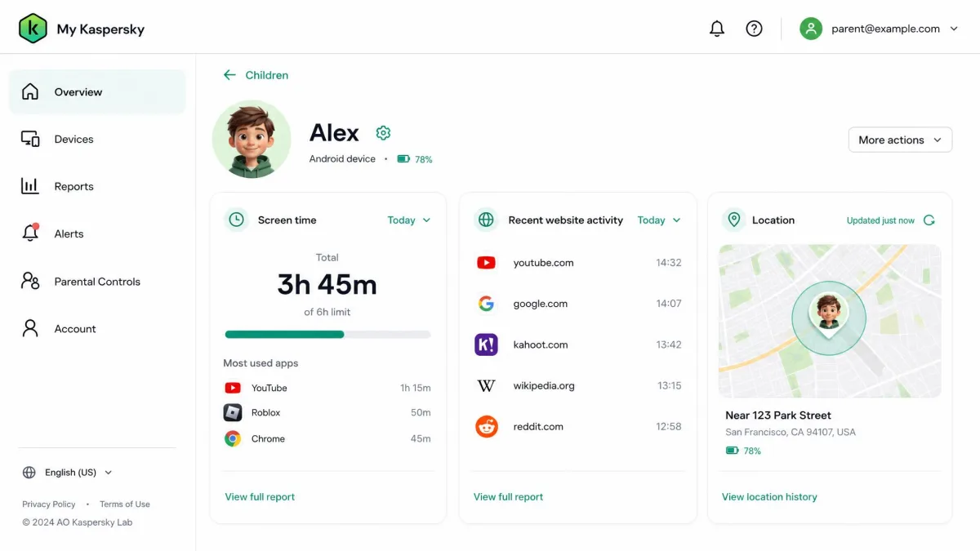Click the youtube.com entry text
This screenshot has height=551, width=980.
[x=543, y=263]
